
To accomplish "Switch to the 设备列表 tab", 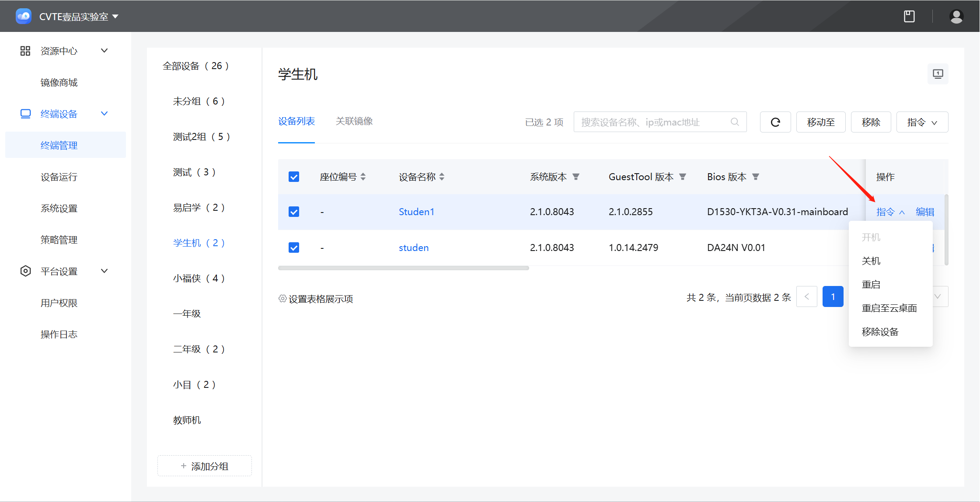I will pyautogui.click(x=296, y=121).
